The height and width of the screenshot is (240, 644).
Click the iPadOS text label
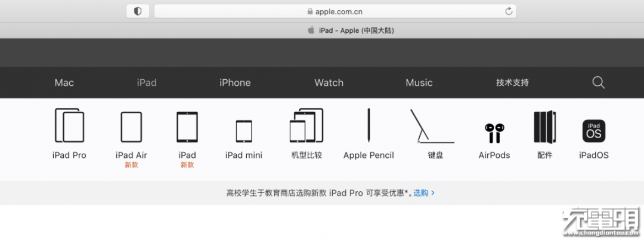[594, 155]
